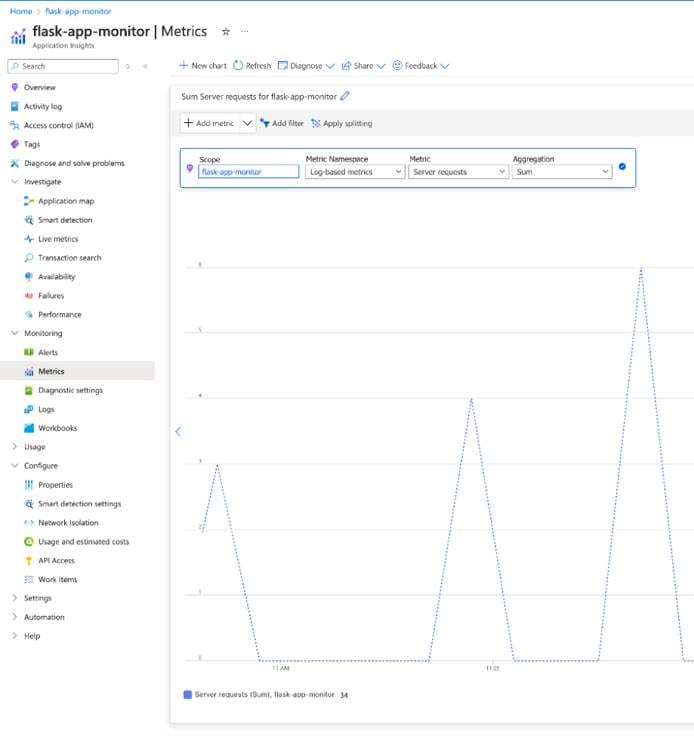Screen dimensions: 694x736
Task: Open Smart detection
Action: click(x=65, y=220)
